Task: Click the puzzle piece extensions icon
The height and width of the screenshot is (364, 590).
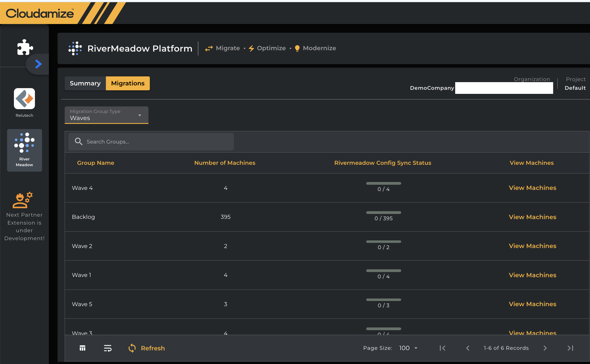Action: coord(25,47)
